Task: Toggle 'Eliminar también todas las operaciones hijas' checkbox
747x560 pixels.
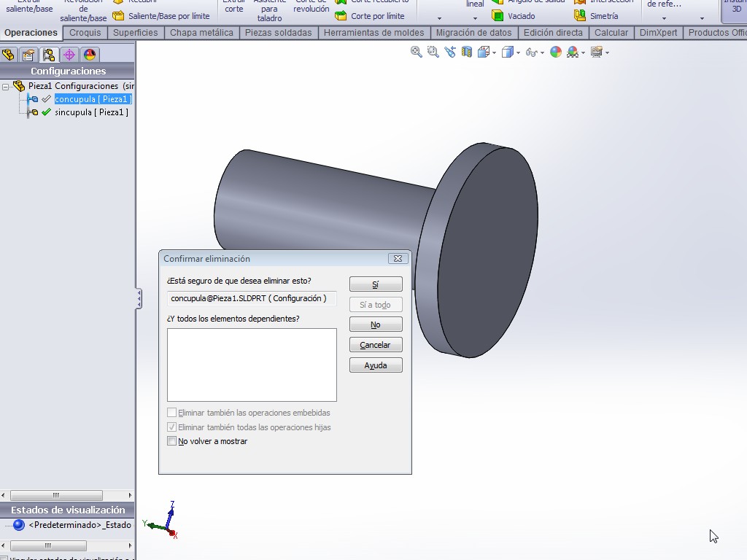Action: click(x=172, y=427)
